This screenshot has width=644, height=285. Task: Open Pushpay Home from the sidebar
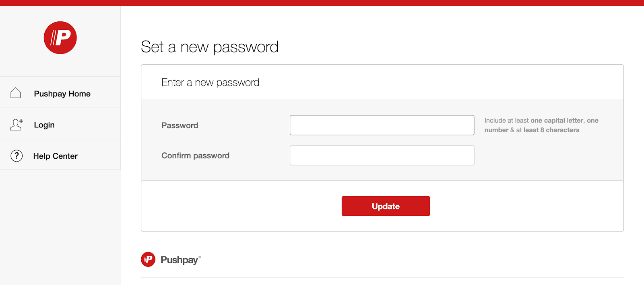(x=62, y=93)
